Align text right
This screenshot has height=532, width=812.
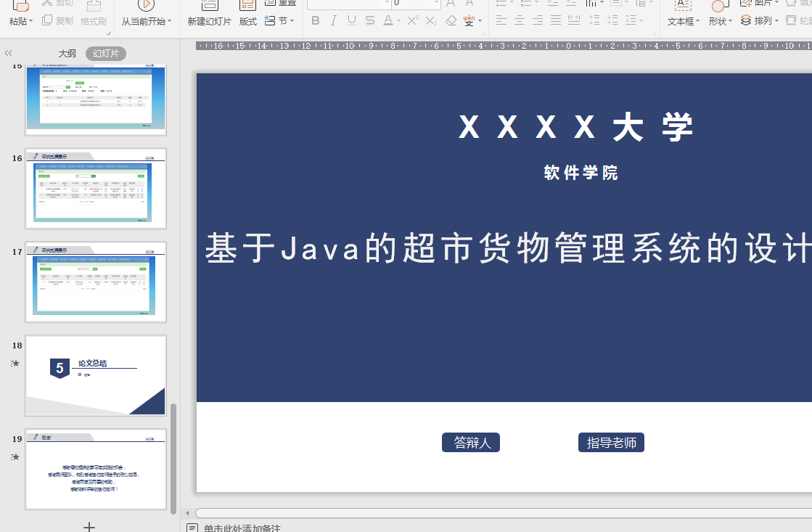pos(538,21)
